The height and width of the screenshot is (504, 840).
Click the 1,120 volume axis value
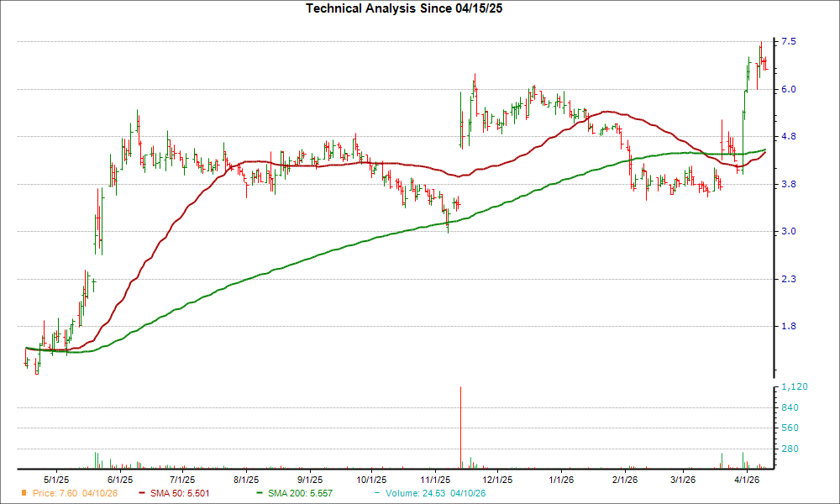(x=796, y=386)
